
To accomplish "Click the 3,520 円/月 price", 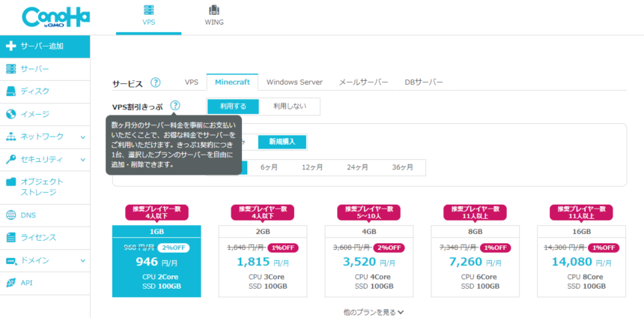I will 369,262.
